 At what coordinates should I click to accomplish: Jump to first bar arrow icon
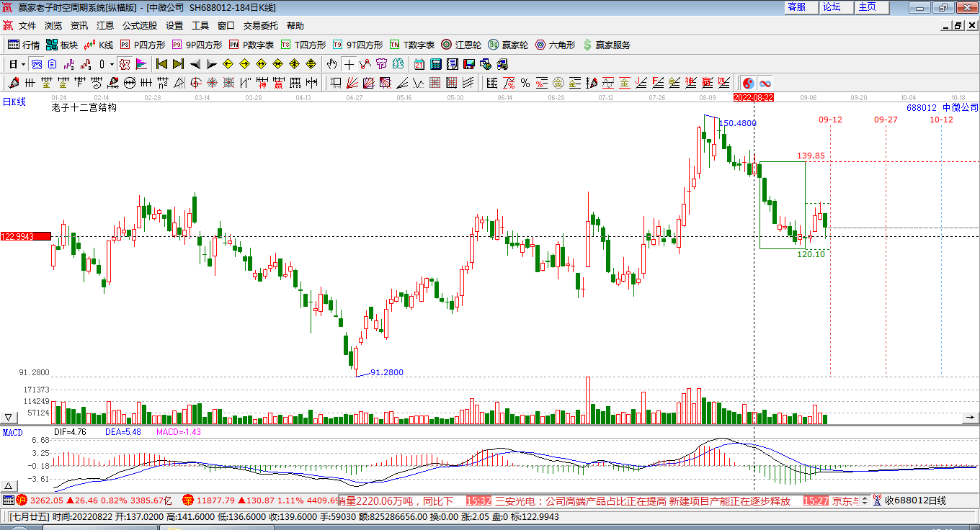(x=161, y=63)
